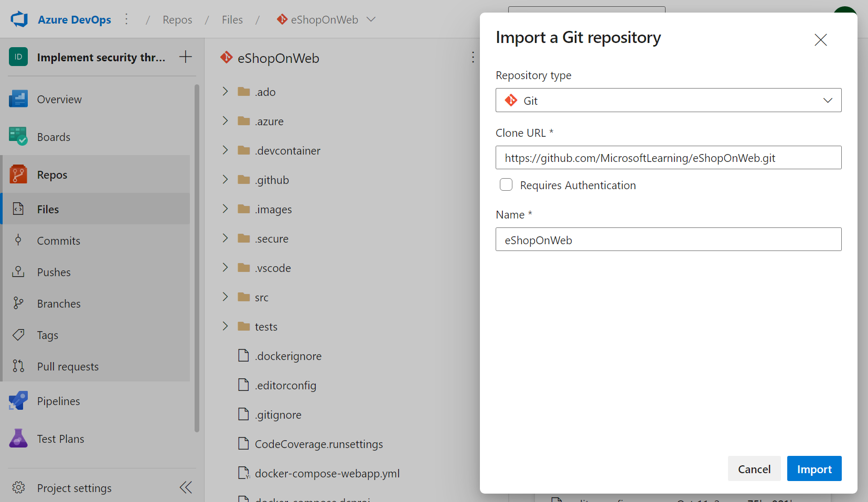Viewport: 868px width, 502px height.
Task: Select the docker-compose-webapp.yml file name
Action: (x=327, y=474)
